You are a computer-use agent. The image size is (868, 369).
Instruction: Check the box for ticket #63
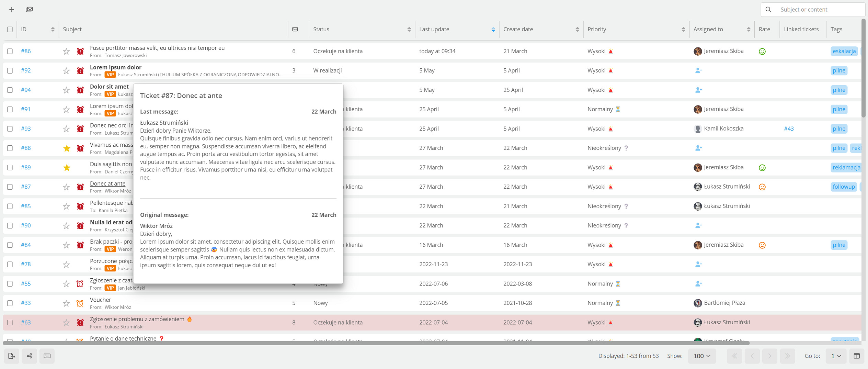[x=10, y=323]
